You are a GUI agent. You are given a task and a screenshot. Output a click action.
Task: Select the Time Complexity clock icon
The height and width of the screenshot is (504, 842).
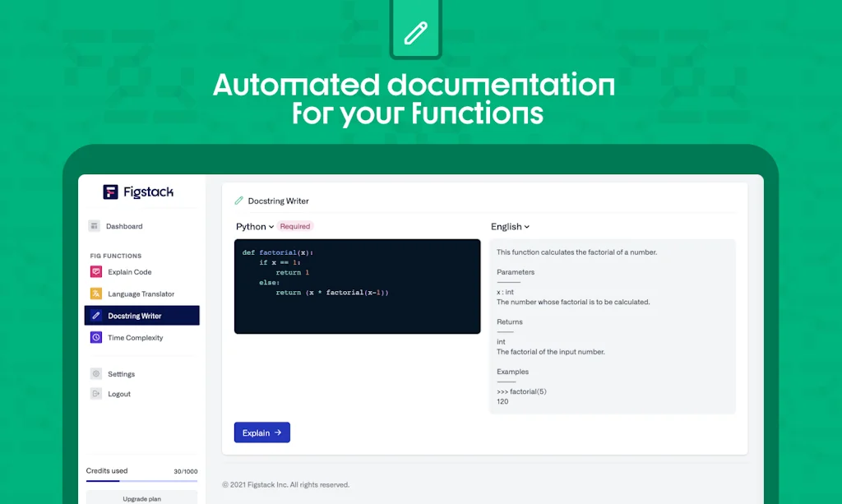(97, 337)
